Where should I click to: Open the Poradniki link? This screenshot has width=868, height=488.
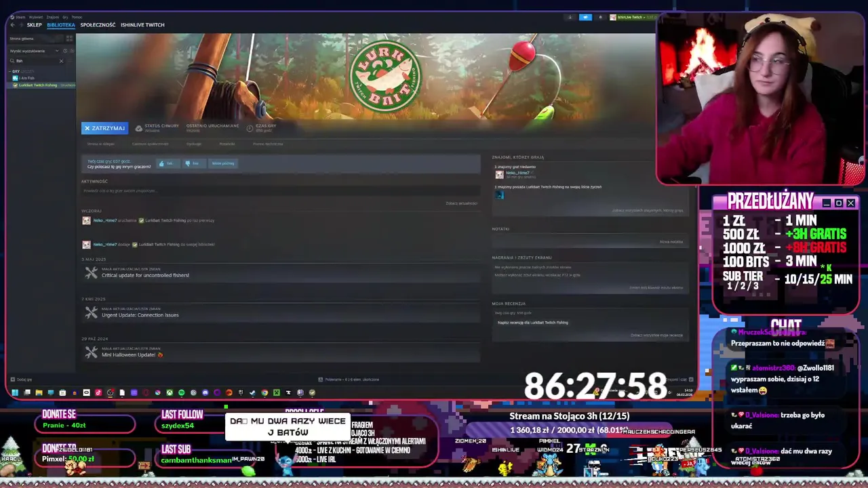pyautogui.click(x=227, y=144)
